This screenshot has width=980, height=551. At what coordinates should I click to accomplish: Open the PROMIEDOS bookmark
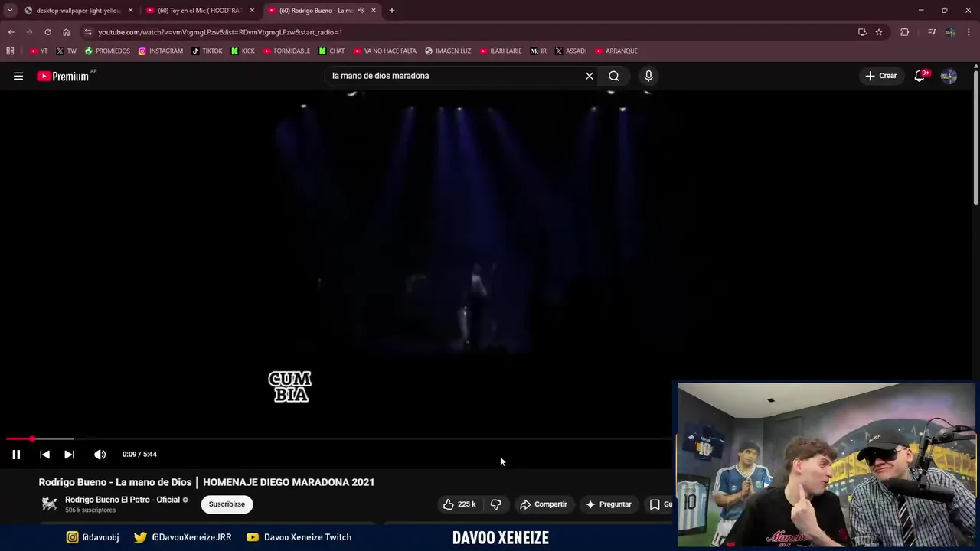pos(107,51)
